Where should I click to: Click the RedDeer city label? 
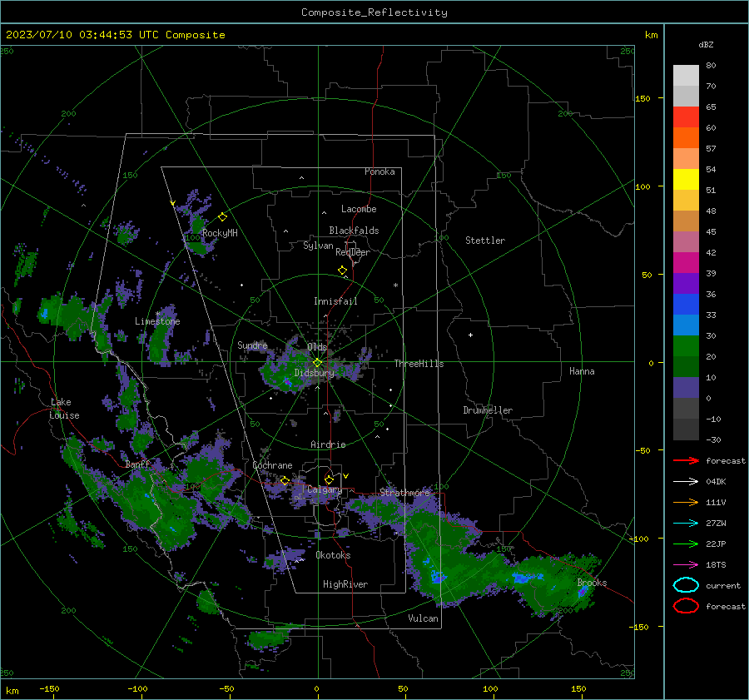[x=353, y=252]
